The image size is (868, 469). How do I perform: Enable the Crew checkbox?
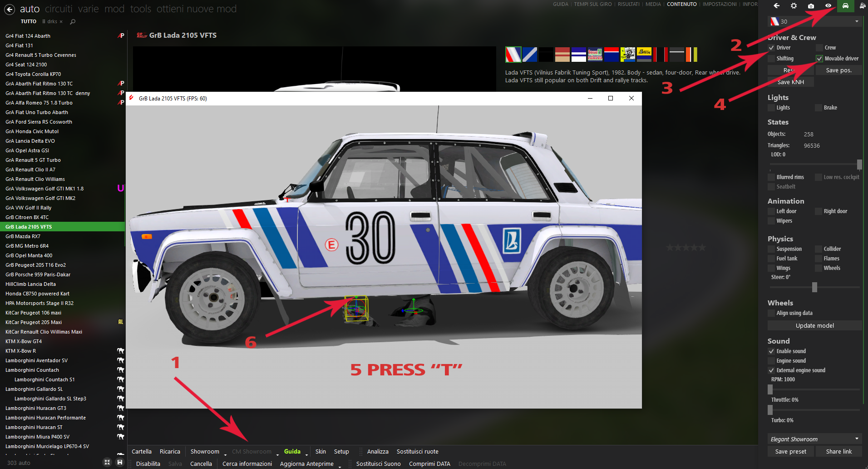[x=819, y=48]
